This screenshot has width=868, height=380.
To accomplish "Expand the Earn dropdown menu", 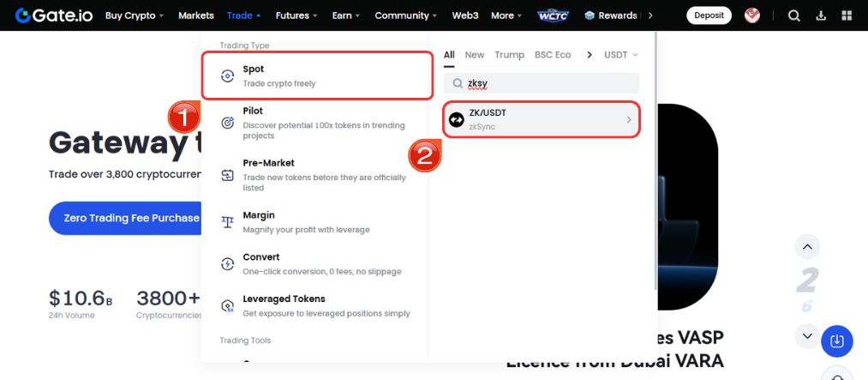I will (x=346, y=15).
